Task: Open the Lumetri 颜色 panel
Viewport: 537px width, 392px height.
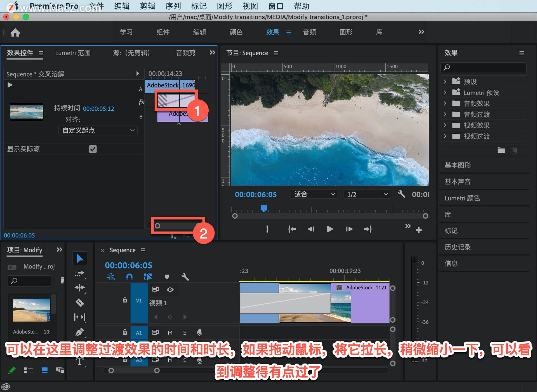Action: tap(462, 198)
